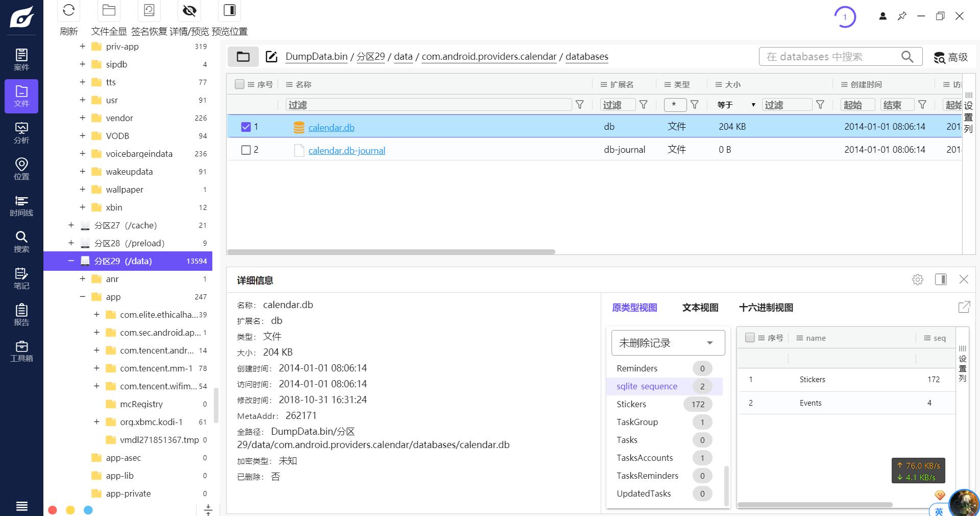Collapse 分区29 (/data) partition
The image size is (980, 516).
71,261
